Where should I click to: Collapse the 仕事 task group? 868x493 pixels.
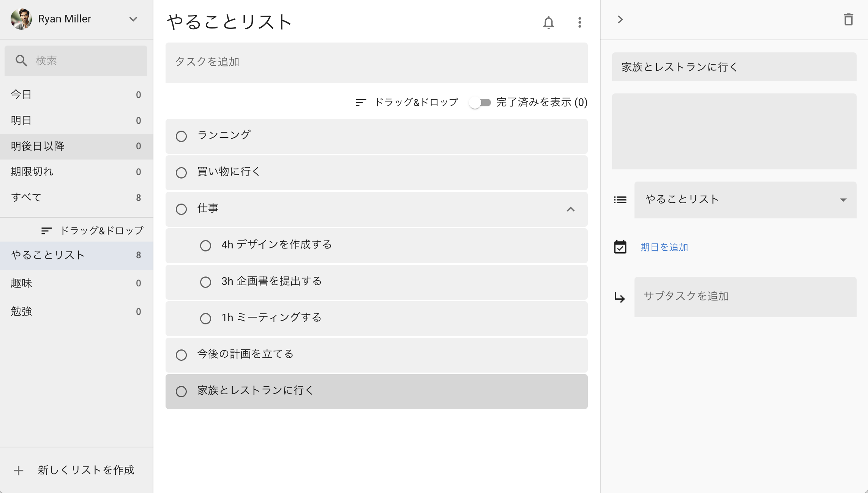point(570,209)
